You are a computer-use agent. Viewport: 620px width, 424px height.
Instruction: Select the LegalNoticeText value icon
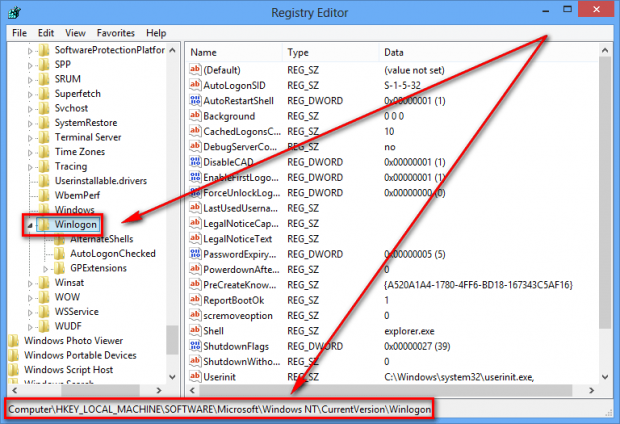tap(195, 238)
